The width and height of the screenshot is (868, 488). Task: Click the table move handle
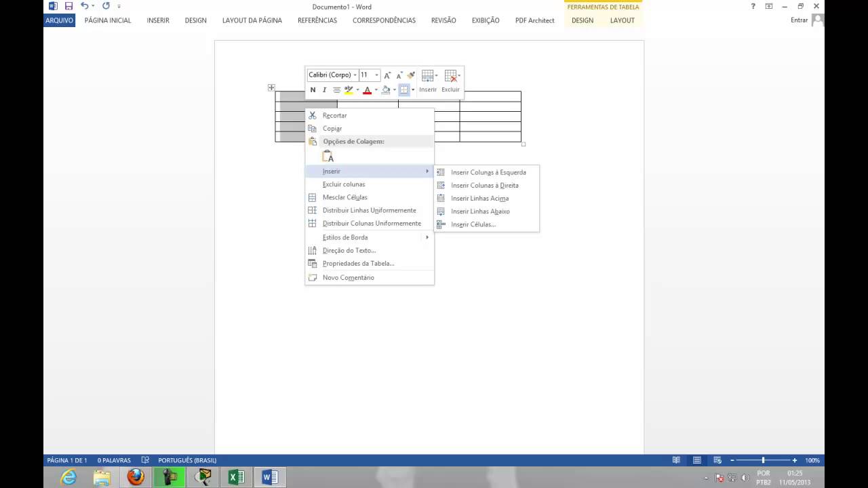click(271, 87)
